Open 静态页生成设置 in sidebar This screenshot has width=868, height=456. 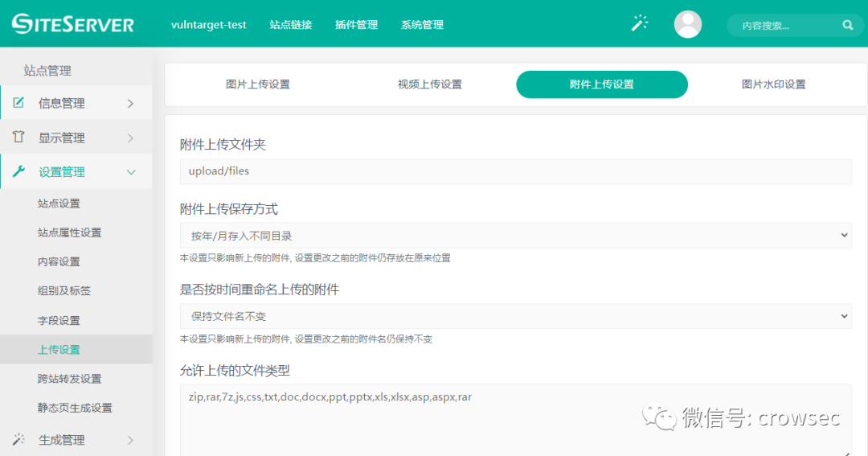75,408
